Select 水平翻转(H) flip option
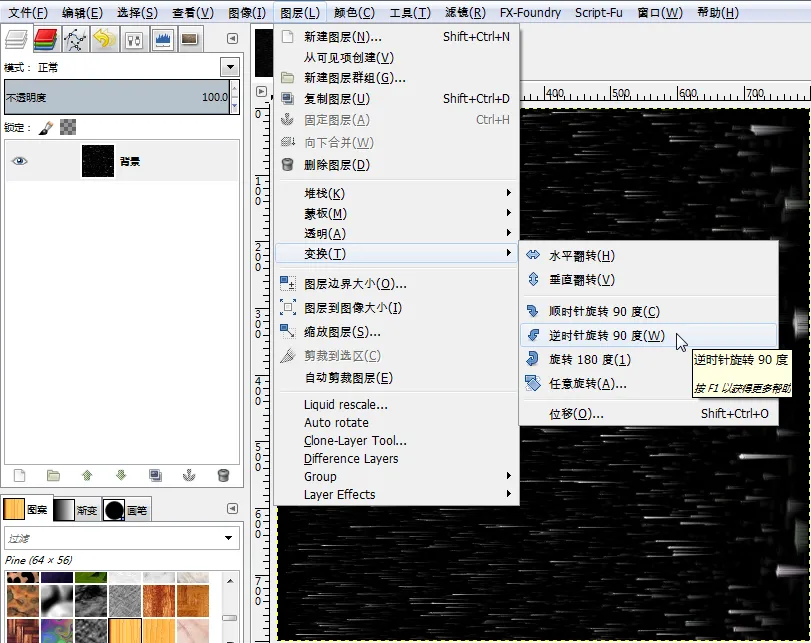 (649, 256)
